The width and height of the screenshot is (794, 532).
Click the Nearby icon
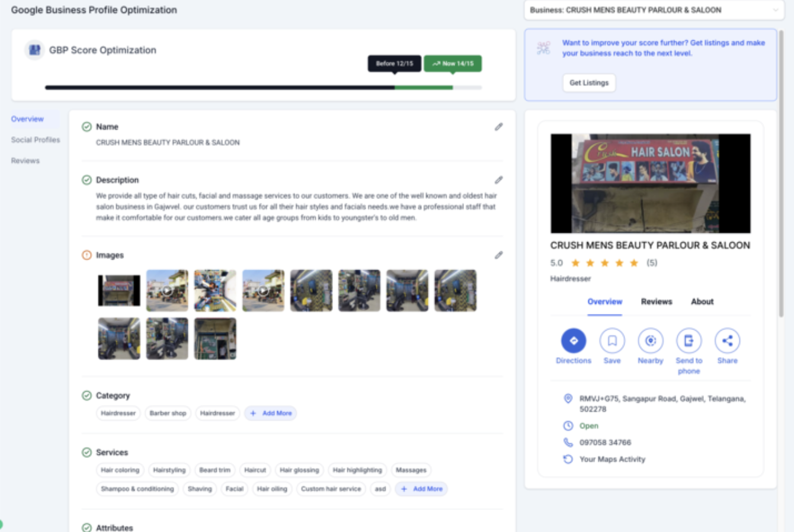click(x=651, y=341)
